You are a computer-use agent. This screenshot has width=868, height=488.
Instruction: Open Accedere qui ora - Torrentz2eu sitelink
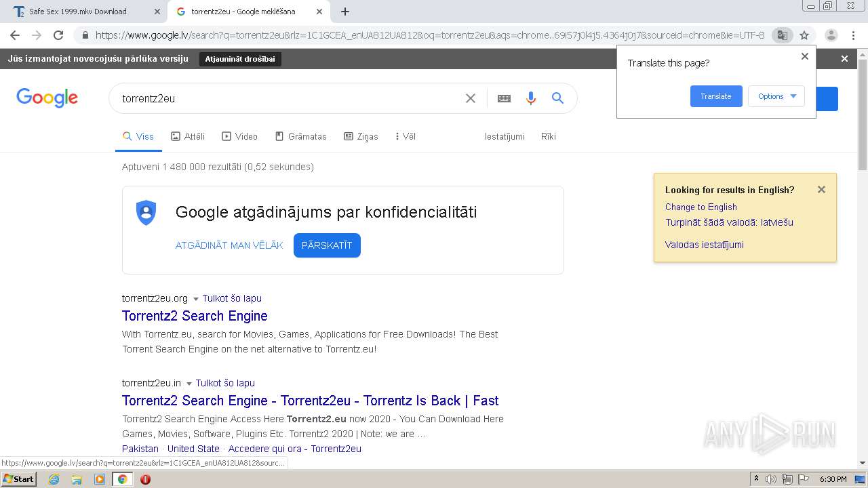click(294, 449)
